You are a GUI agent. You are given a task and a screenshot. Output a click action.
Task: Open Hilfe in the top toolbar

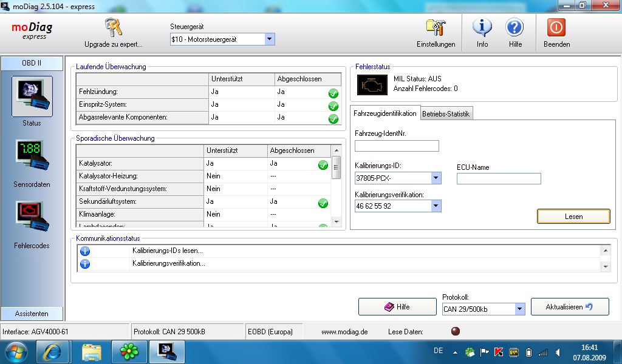[515, 29]
